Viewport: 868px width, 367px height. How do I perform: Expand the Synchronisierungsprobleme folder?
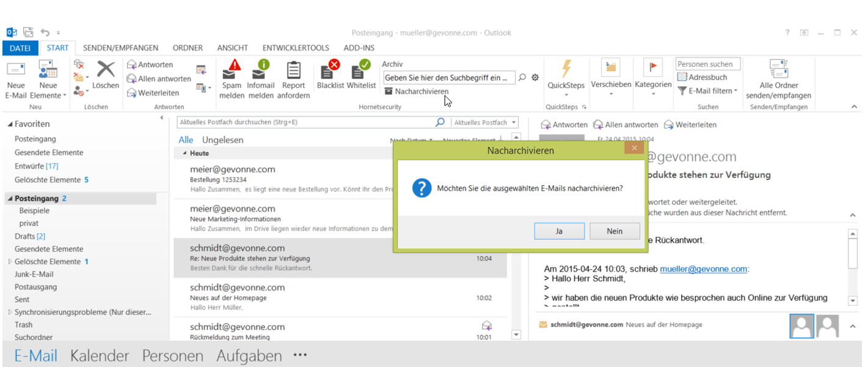pos(10,312)
